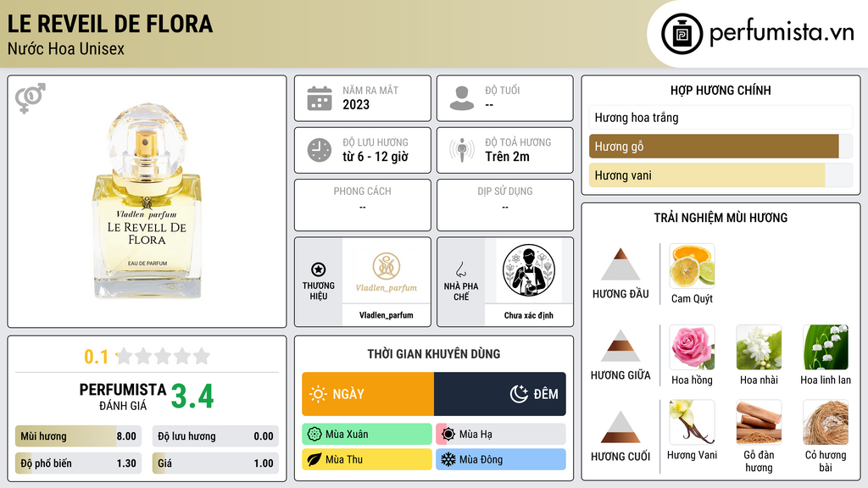868x488 pixels.
Task: Open the Hoa hồng note image
Action: [x=692, y=347]
